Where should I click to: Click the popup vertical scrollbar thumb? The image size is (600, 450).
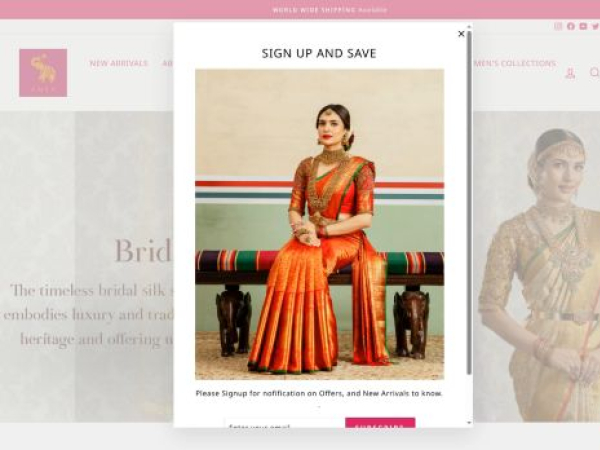(469, 203)
